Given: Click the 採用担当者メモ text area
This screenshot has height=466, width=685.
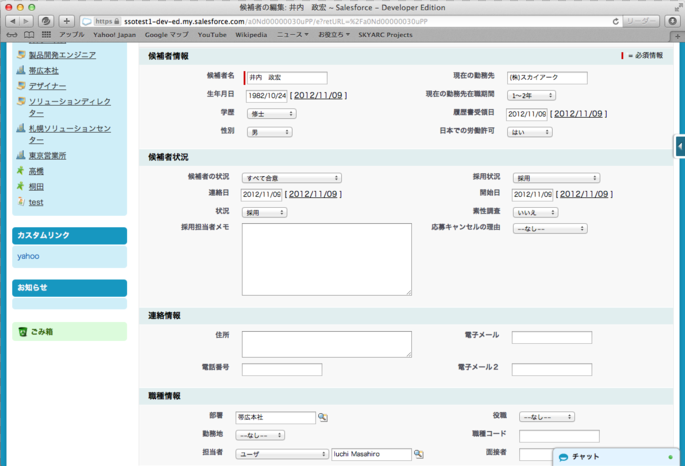Looking at the screenshot, I should pos(326,259).
